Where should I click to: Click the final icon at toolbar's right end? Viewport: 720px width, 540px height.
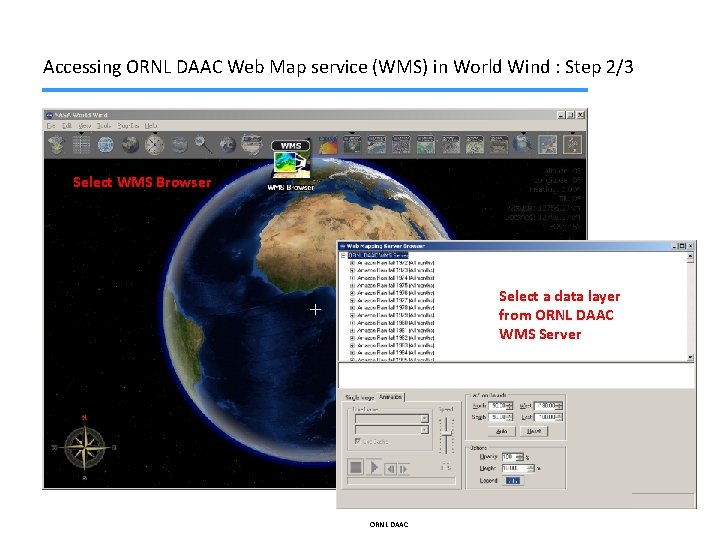[573, 145]
